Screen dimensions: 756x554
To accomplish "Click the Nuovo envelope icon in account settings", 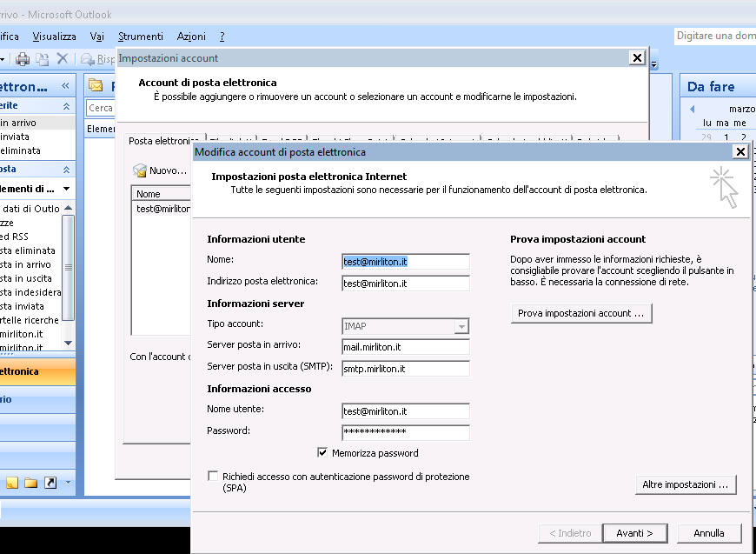I will click(140, 170).
